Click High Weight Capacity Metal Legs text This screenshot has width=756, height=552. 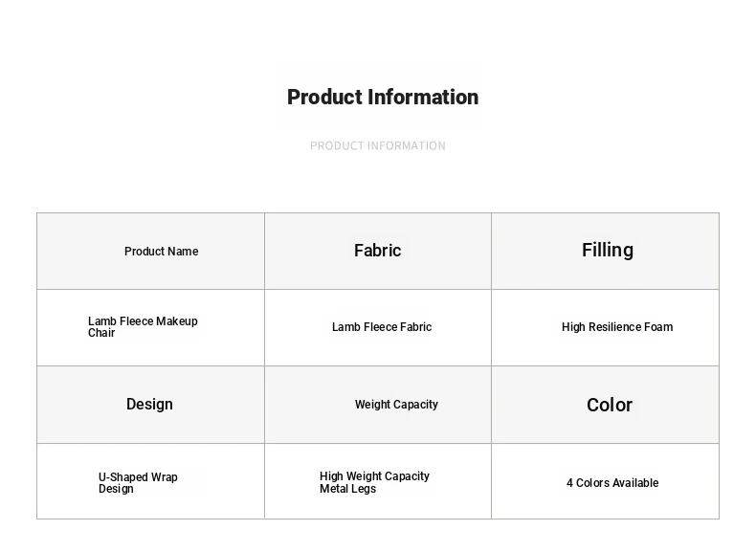(x=374, y=482)
